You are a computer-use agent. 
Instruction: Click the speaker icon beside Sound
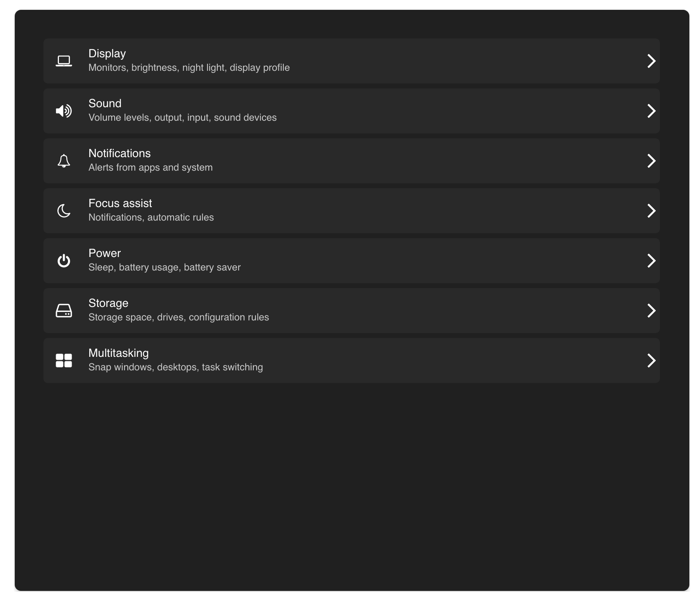pos(64,111)
